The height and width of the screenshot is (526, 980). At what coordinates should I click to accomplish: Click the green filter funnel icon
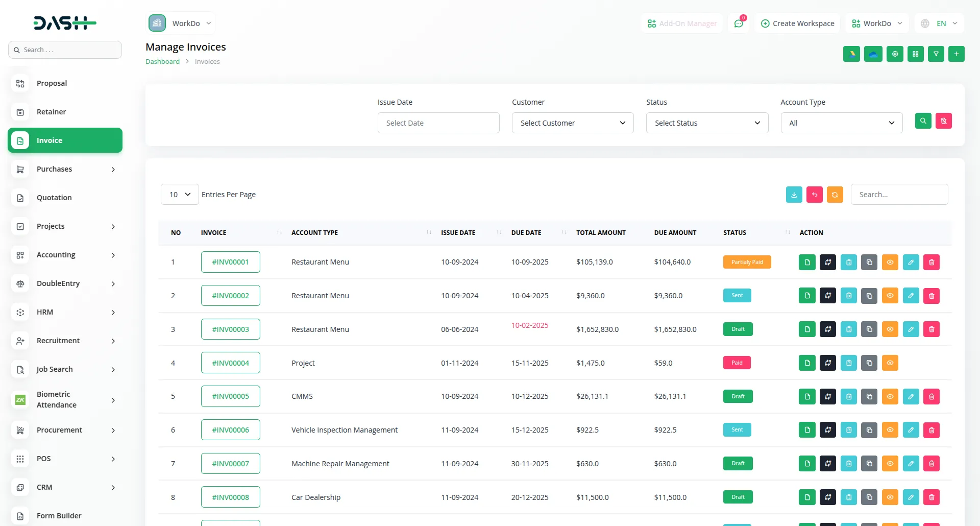(x=936, y=54)
